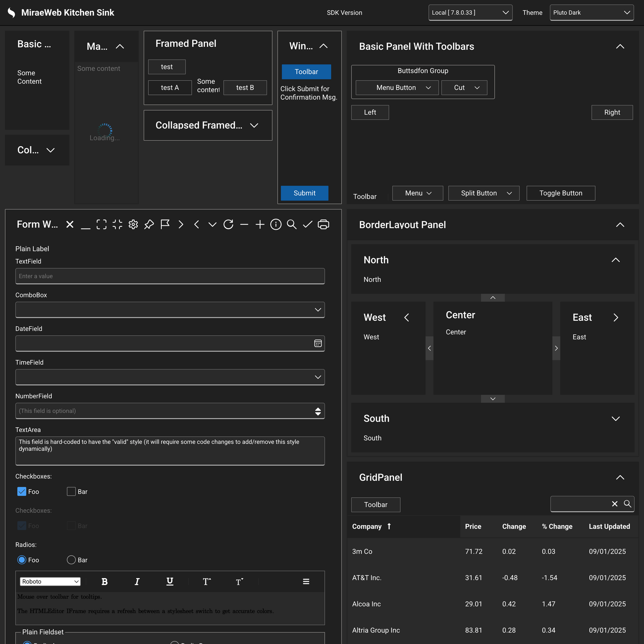644x644 pixels.
Task: Select the Bar radio button
Action: point(71,560)
